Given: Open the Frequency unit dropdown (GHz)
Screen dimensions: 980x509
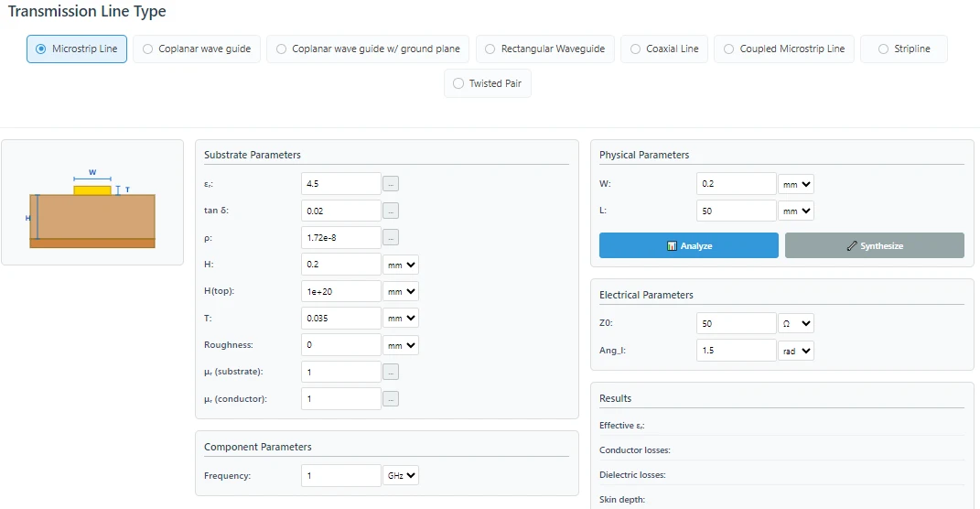Looking at the screenshot, I should point(401,476).
